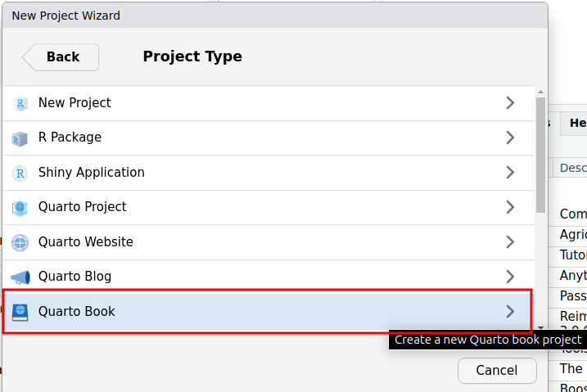Click the R Package icon
Viewport: 587px width, 392px height.
pos(20,138)
